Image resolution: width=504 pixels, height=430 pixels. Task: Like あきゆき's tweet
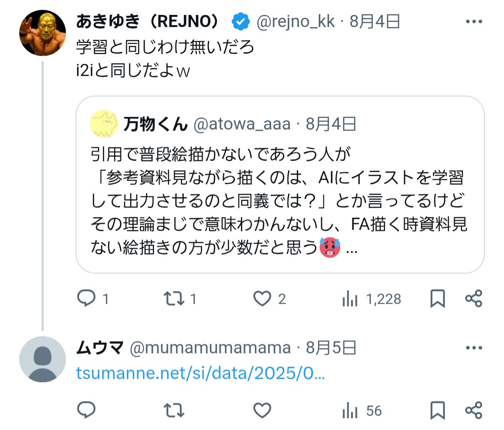point(262,298)
